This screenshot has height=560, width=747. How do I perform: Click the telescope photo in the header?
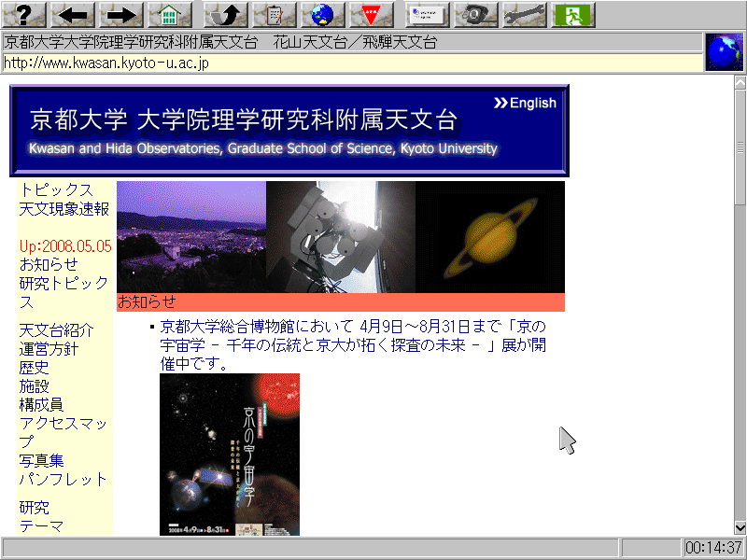click(x=341, y=237)
